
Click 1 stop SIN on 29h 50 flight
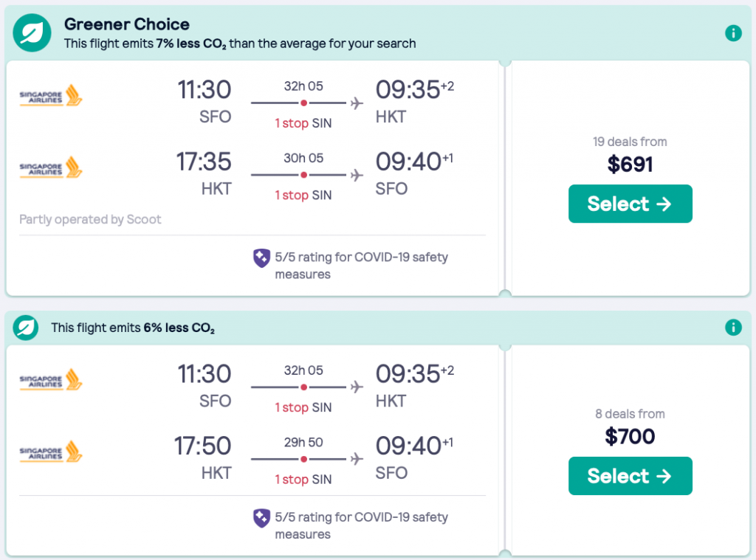point(303,479)
